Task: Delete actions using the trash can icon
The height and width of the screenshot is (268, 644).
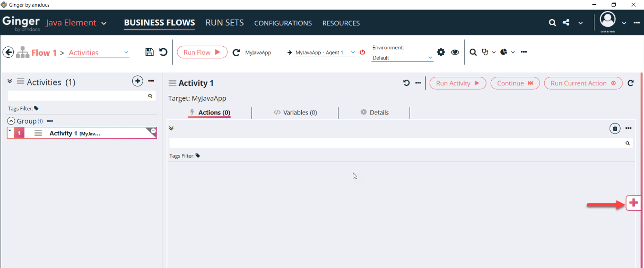Action: point(615,128)
